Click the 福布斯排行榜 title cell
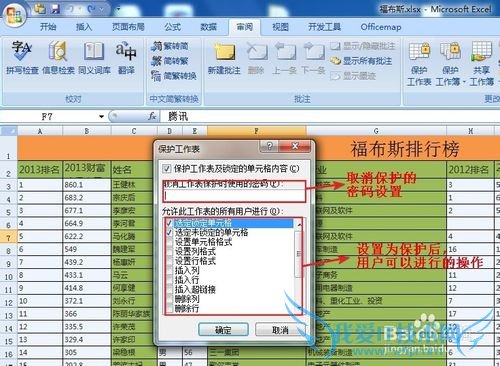Screen dimensions: 500x366 405,148
